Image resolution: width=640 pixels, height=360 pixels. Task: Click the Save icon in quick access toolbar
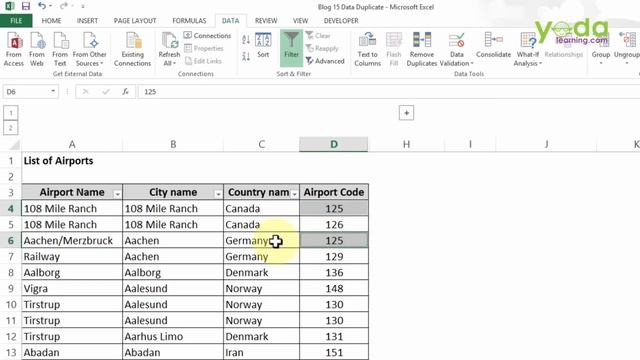click(26, 6)
